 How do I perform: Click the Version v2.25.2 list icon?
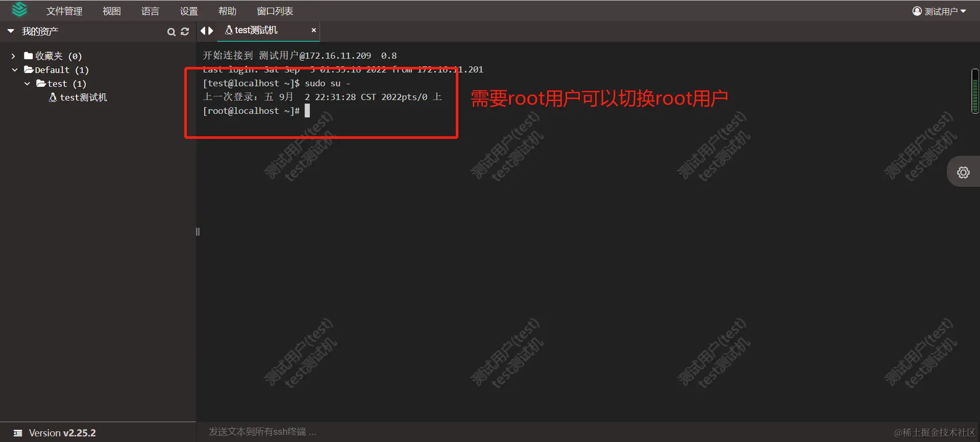point(18,433)
